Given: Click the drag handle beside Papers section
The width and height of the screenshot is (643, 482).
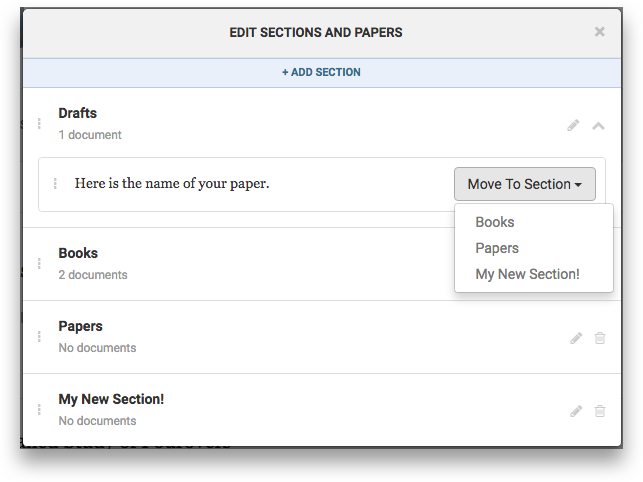Looking at the screenshot, I should (x=39, y=337).
